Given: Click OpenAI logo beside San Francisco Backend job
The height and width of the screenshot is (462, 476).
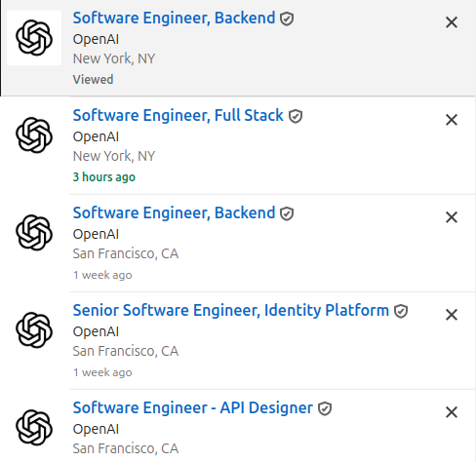Looking at the screenshot, I should tap(34, 233).
